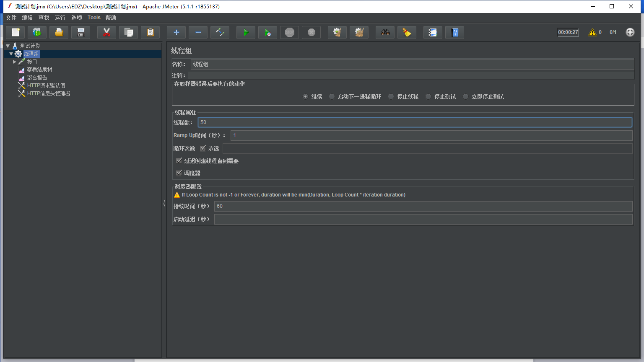Click the Clear All broom icon
Screen dimensions: 644x362
[359, 32]
